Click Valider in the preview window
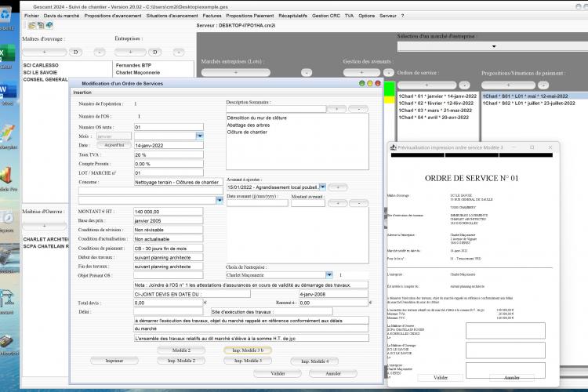The image size is (588, 392). click(441, 378)
